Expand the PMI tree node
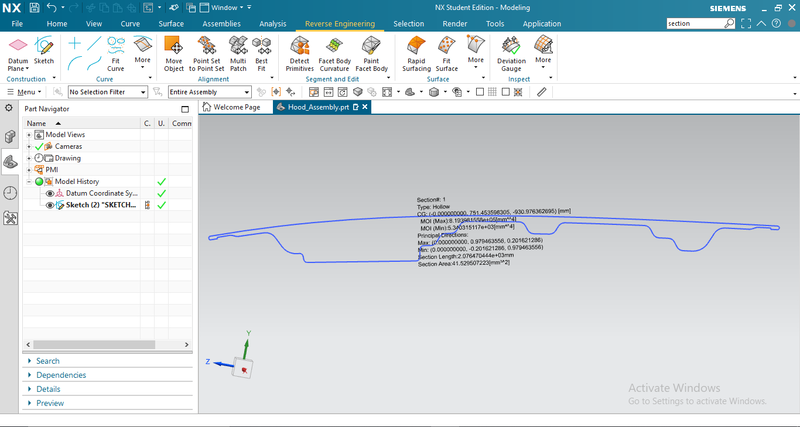 pyautogui.click(x=29, y=170)
